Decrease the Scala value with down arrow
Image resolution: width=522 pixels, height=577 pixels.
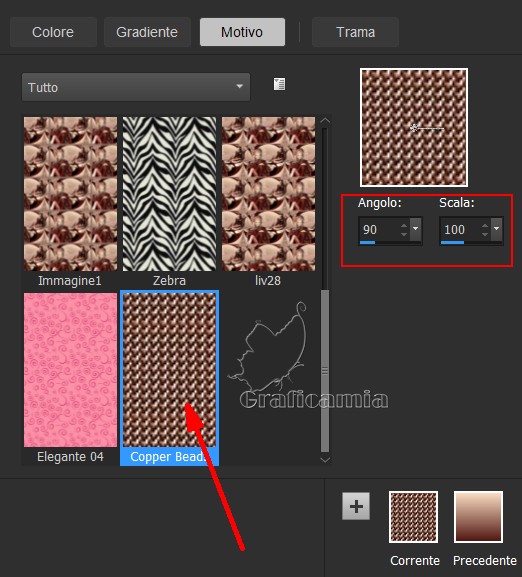[485, 234]
